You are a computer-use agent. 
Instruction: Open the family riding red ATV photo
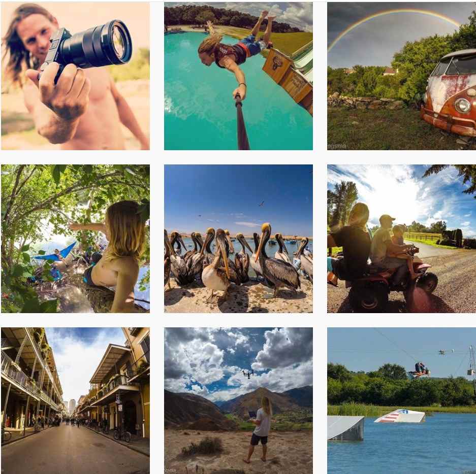[402, 239]
